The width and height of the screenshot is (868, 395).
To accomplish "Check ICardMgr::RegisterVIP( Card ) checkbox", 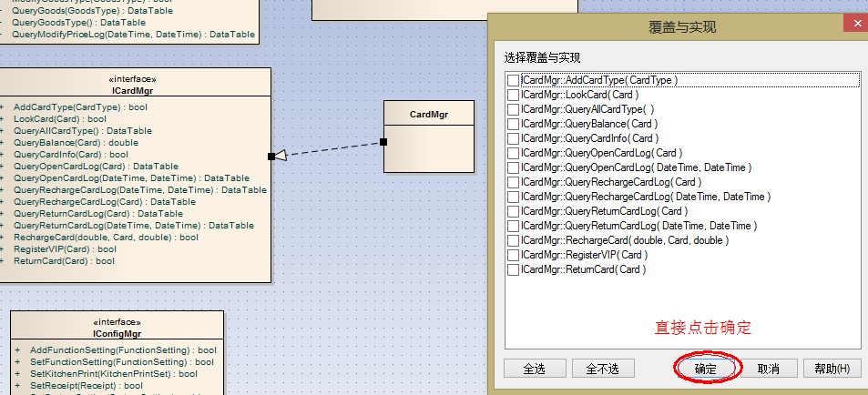I will click(x=513, y=255).
